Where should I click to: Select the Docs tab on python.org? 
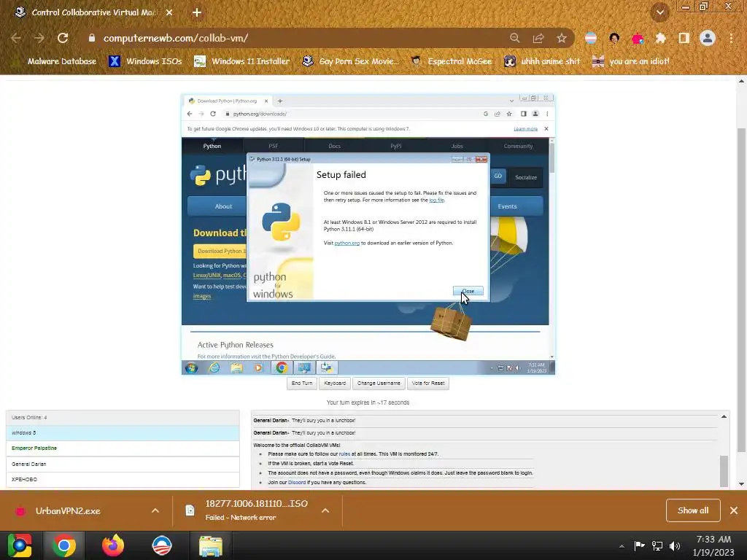click(334, 146)
